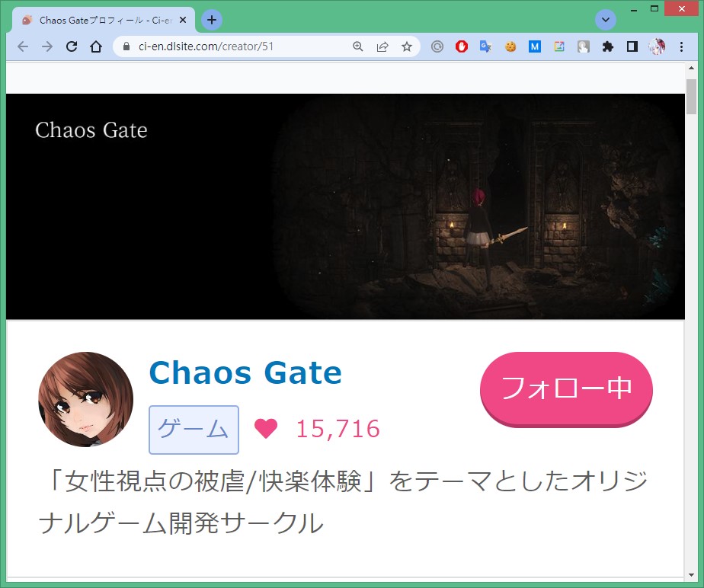The height and width of the screenshot is (588, 704).
Task: Open the blue Chaos Gate creator link
Action: 245,372
